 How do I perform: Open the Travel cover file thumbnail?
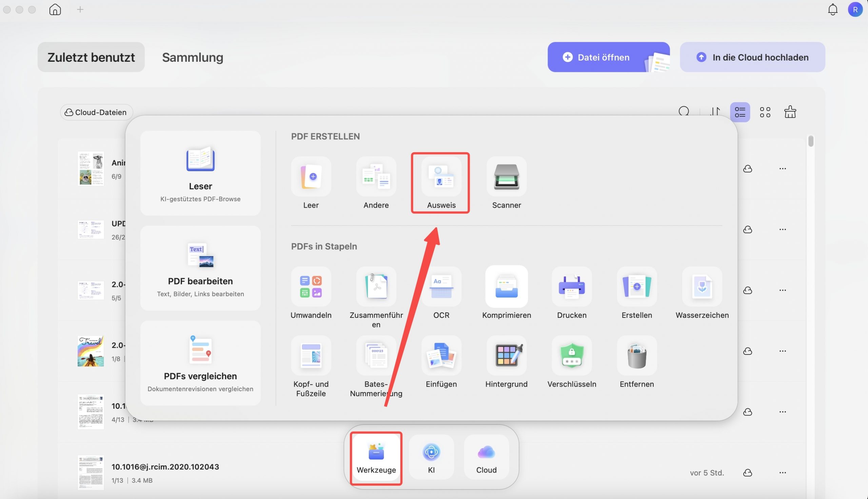coord(91,351)
